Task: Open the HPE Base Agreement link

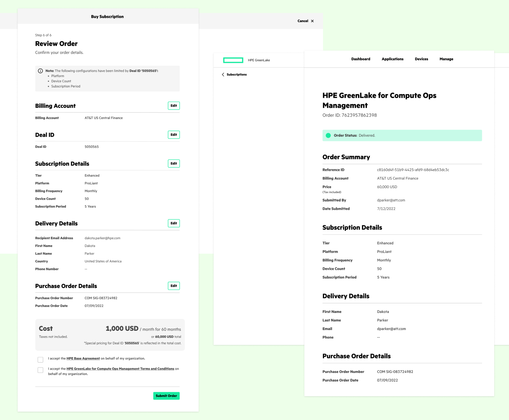Action: coord(83,359)
